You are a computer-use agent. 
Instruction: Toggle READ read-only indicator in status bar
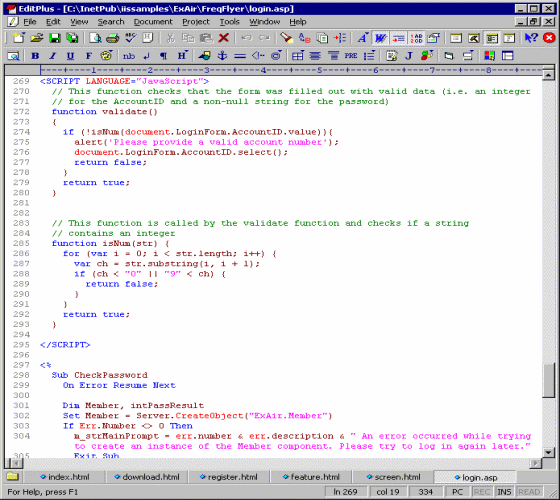529,492
